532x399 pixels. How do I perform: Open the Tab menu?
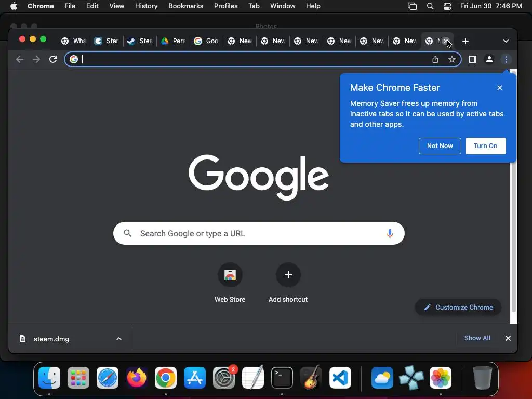(254, 6)
